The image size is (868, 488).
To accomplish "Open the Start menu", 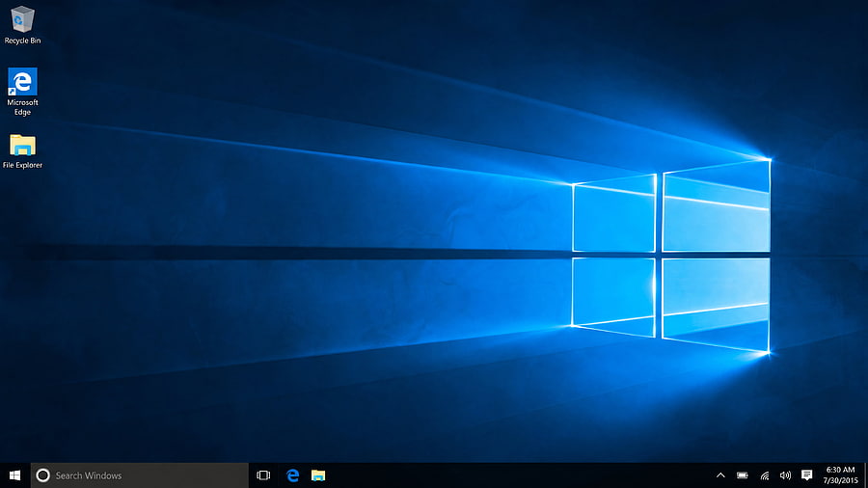I will tap(14, 475).
